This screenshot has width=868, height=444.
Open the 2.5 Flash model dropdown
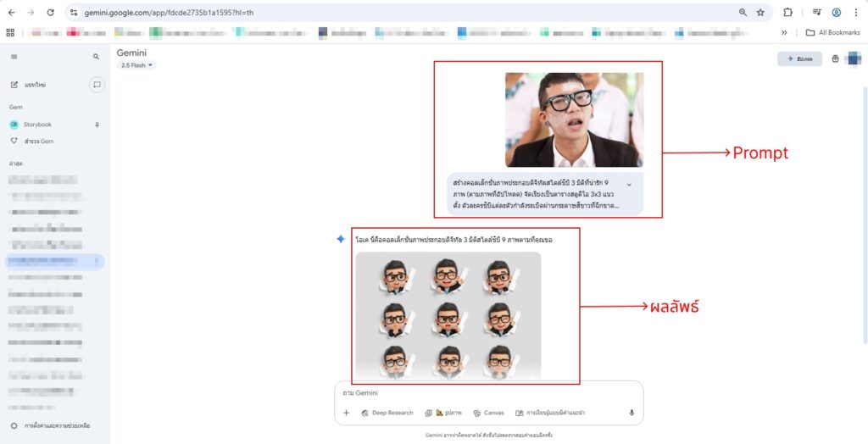pyautogui.click(x=136, y=65)
